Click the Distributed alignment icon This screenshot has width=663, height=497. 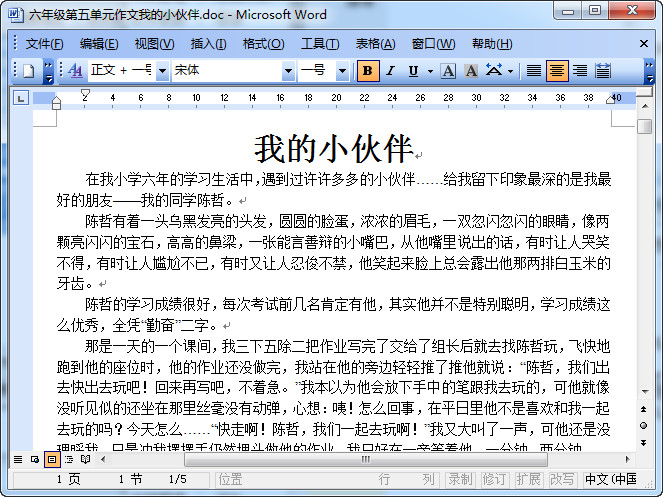tap(603, 71)
